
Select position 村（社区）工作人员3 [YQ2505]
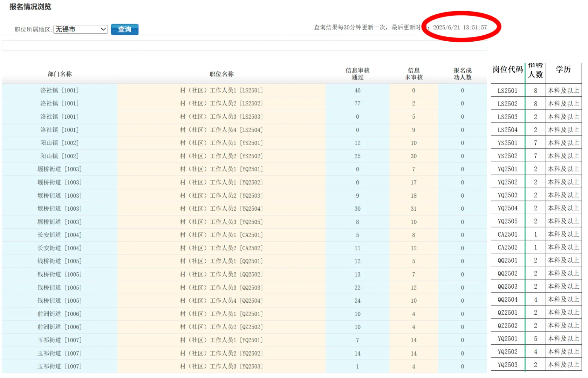point(221,222)
